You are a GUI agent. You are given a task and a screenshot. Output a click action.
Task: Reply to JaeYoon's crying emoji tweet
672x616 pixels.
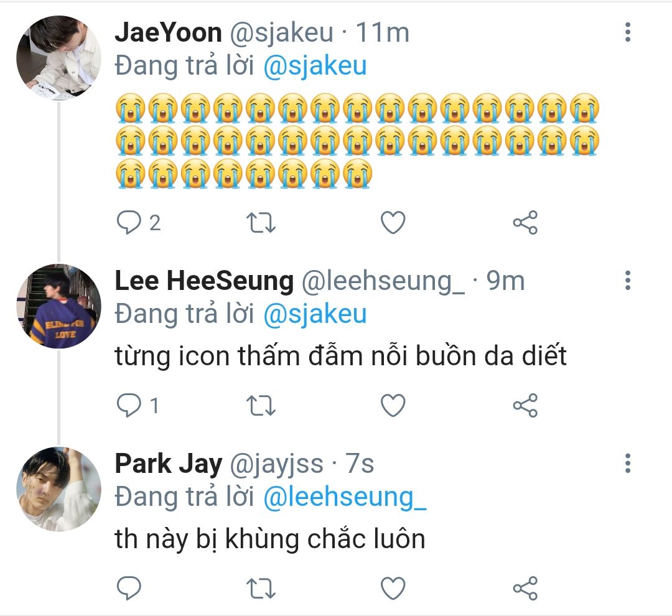[x=129, y=223]
